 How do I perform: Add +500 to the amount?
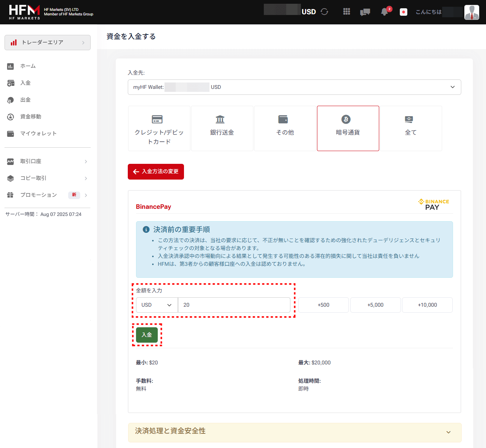click(x=324, y=305)
